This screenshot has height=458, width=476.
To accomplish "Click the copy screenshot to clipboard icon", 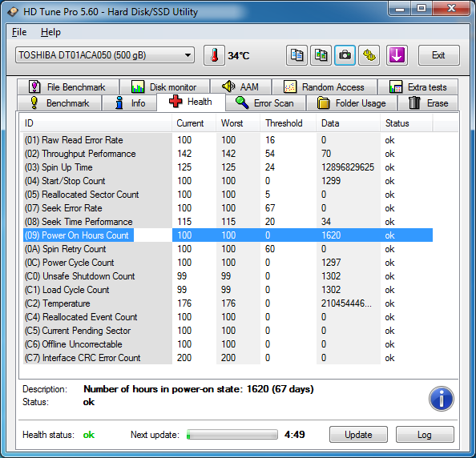I will (321, 55).
